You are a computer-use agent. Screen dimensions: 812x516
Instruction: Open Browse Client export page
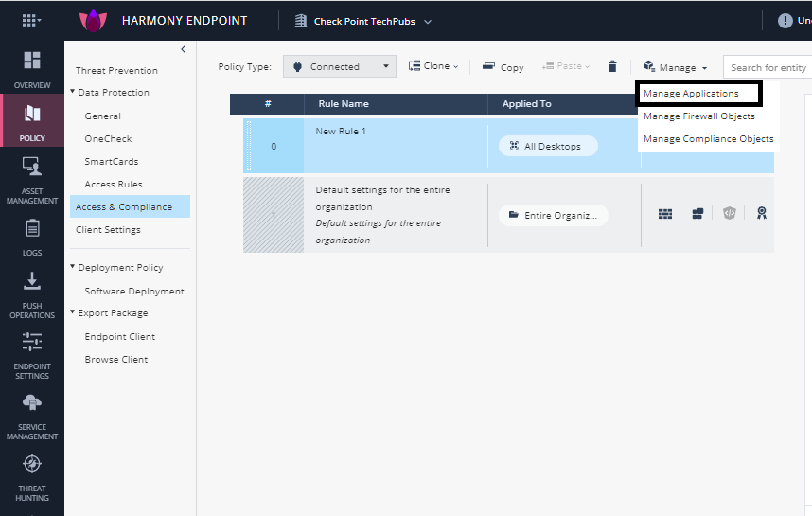(116, 360)
